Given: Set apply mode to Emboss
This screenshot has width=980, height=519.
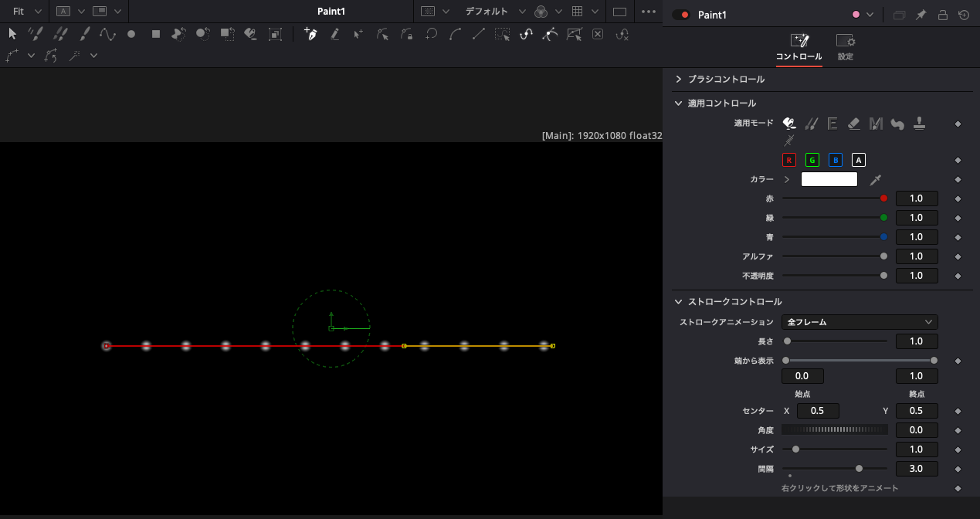Looking at the screenshot, I should point(832,124).
